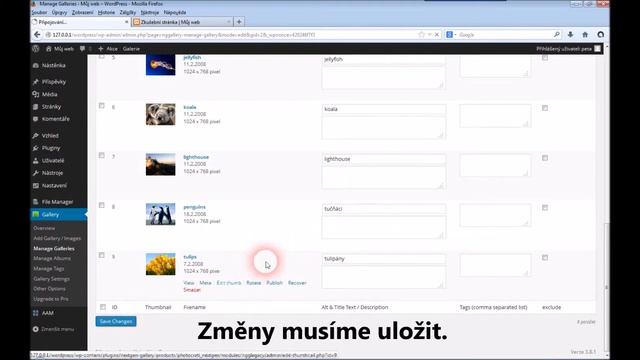Tick exclude checkbox for koala
The image size is (640, 360).
click(x=545, y=108)
